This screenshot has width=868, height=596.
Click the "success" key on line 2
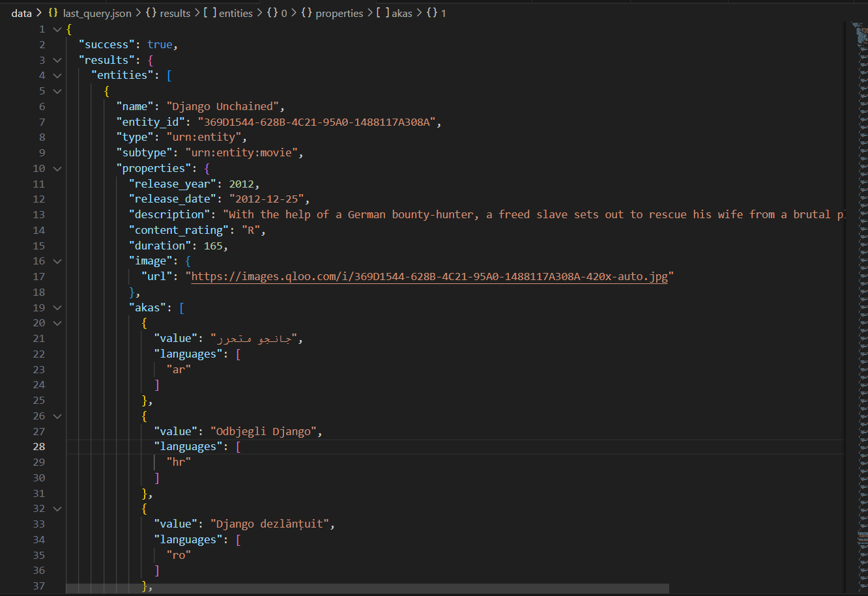(107, 45)
